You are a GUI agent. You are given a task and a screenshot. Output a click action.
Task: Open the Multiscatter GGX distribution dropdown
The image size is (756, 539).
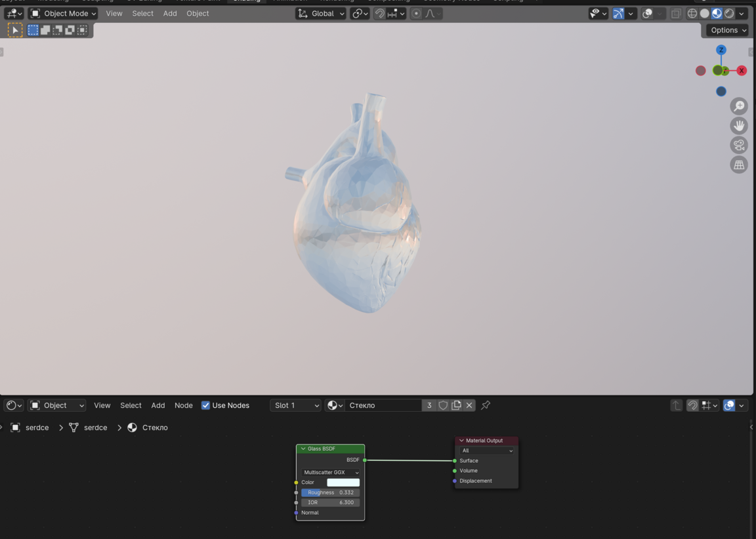(x=331, y=472)
